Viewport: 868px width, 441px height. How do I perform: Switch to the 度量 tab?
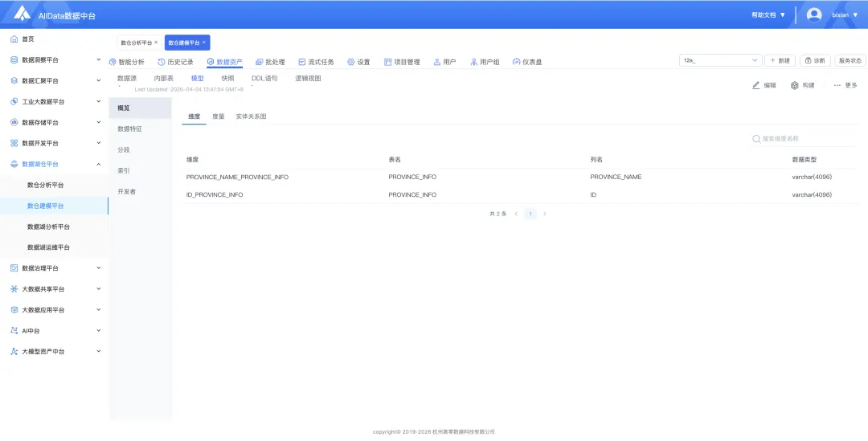pyautogui.click(x=219, y=116)
